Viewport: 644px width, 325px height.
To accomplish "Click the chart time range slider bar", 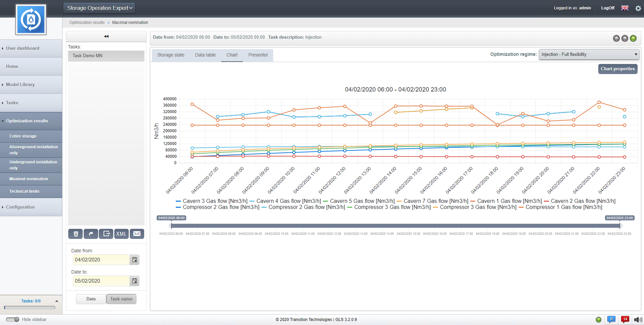I will [395, 226].
